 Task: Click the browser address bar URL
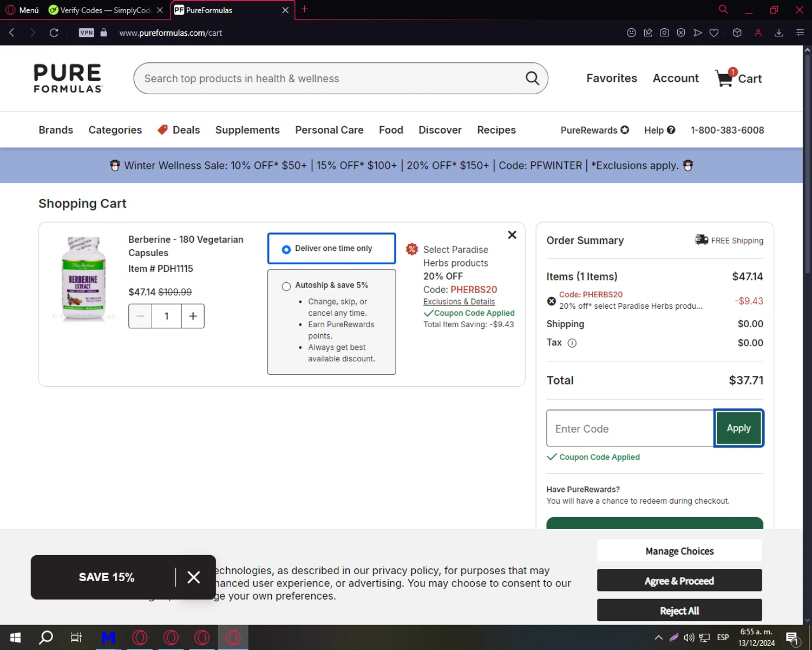click(x=171, y=33)
